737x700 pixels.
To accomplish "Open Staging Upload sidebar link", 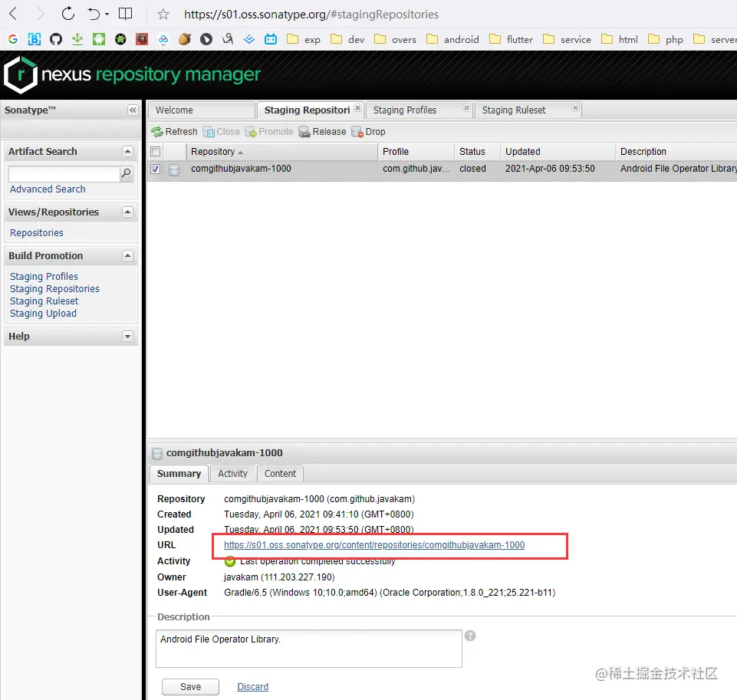I will (43, 313).
